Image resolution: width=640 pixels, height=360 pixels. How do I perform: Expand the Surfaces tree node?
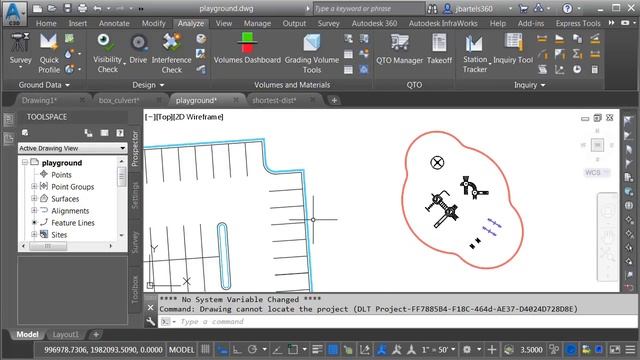point(34,198)
